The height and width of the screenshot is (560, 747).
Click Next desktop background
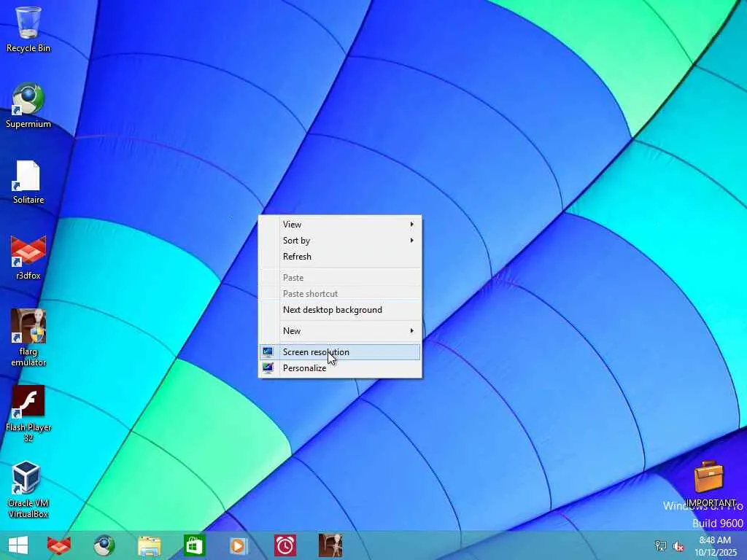coord(332,310)
